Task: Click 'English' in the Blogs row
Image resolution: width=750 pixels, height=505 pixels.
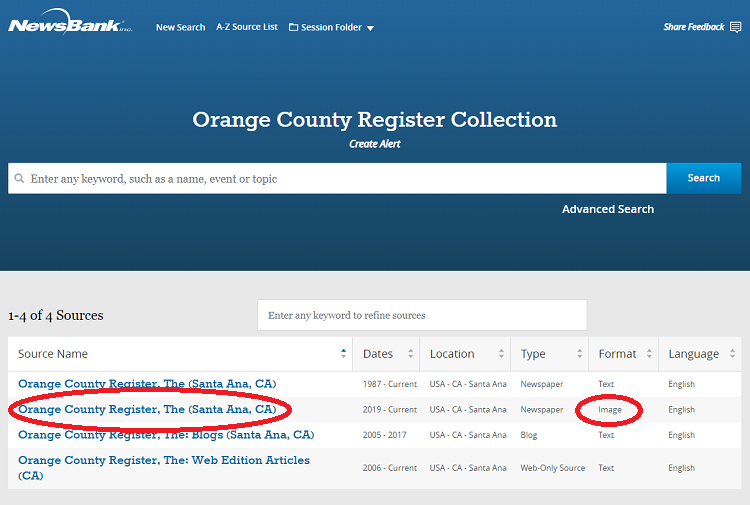Action: pyautogui.click(x=681, y=435)
